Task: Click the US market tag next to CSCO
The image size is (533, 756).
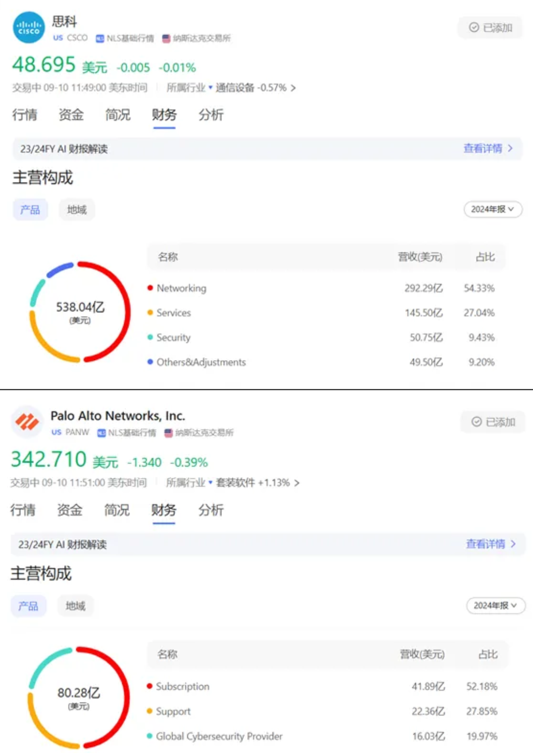Action: (x=58, y=38)
